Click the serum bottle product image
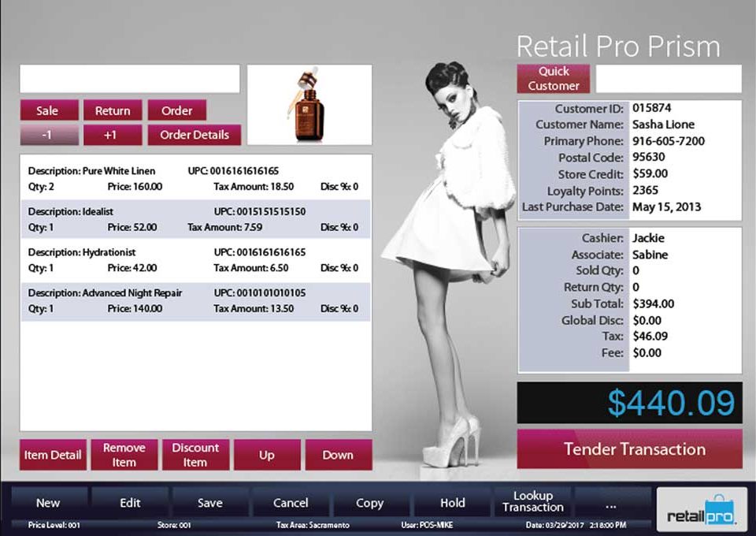The image size is (756, 536). tap(309, 105)
